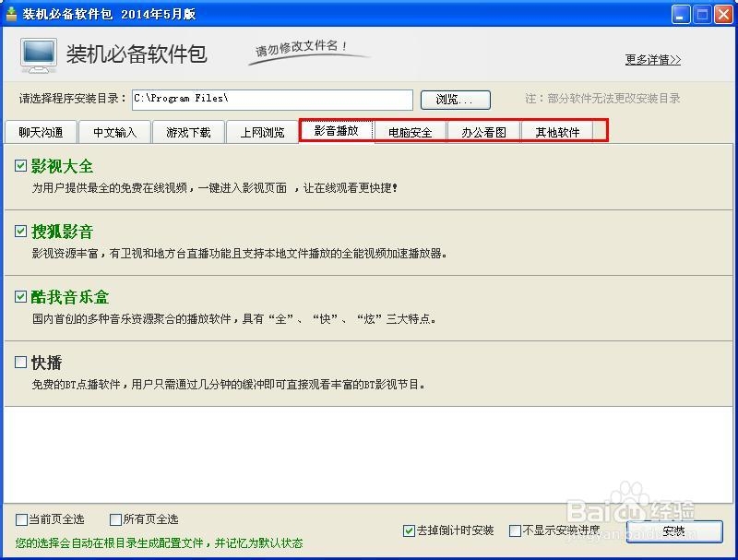Image resolution: width=738 pixels, height=560 pixels.
Task: Minimize the installer window
Action: (x=680, y=14)
